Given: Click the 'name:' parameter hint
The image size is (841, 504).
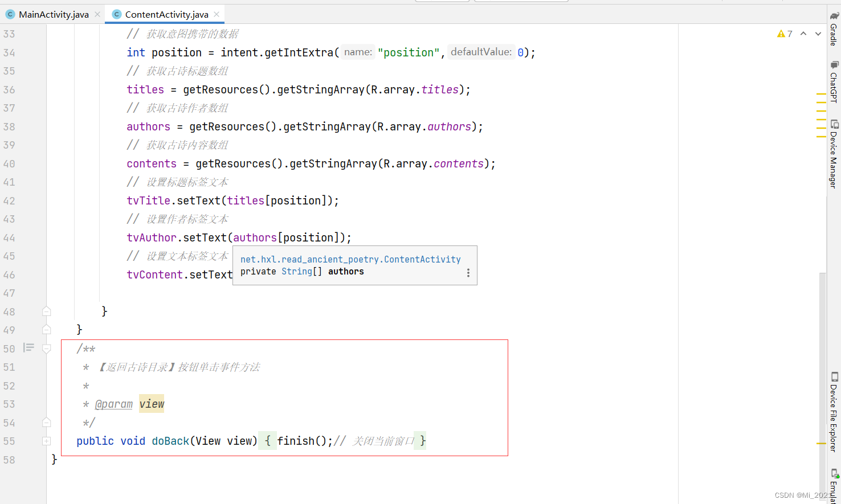Looking at the screenshot, I should [x=358, y=52].
